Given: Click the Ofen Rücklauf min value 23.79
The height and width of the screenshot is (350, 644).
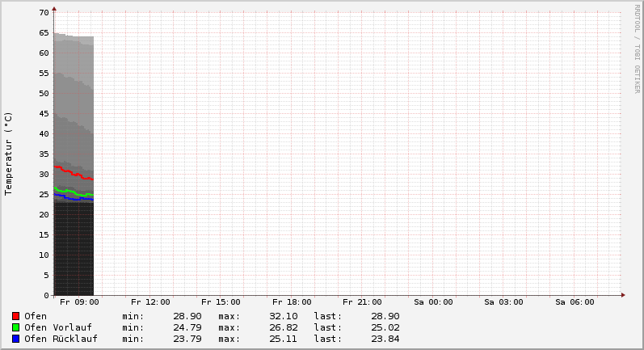Looking at the screenshot, I should click(187, 339).
